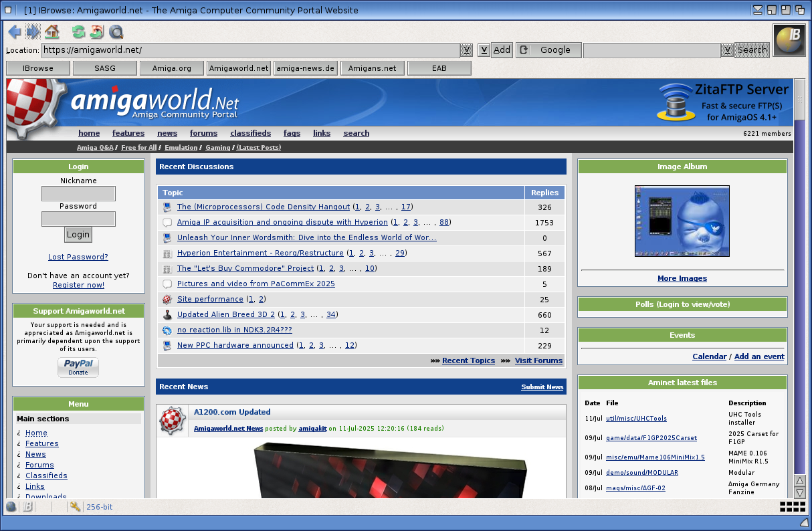
Task: Click the Login button
Action: coord(78,235)
